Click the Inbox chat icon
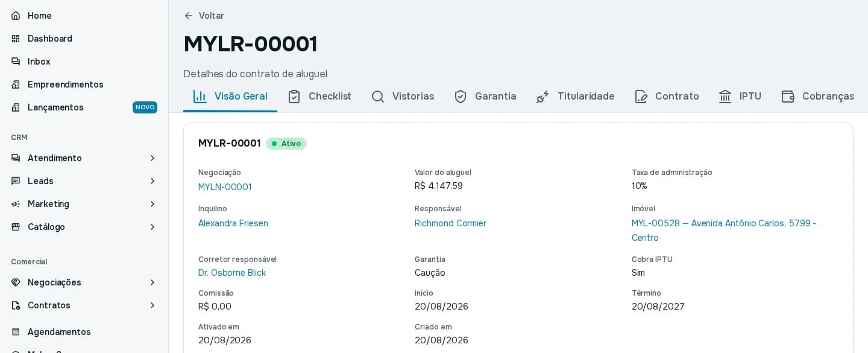The width and height of the screenshot is (868, 353). coord(16,62)
